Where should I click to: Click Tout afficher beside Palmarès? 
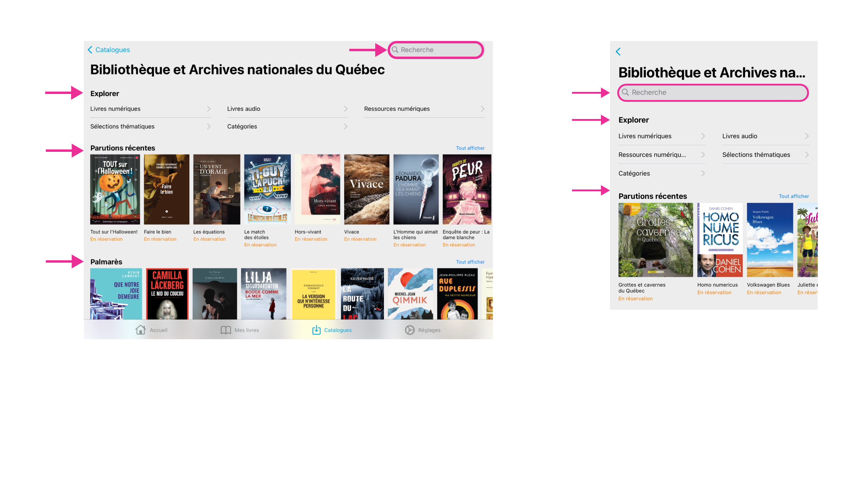coord(470,262)
